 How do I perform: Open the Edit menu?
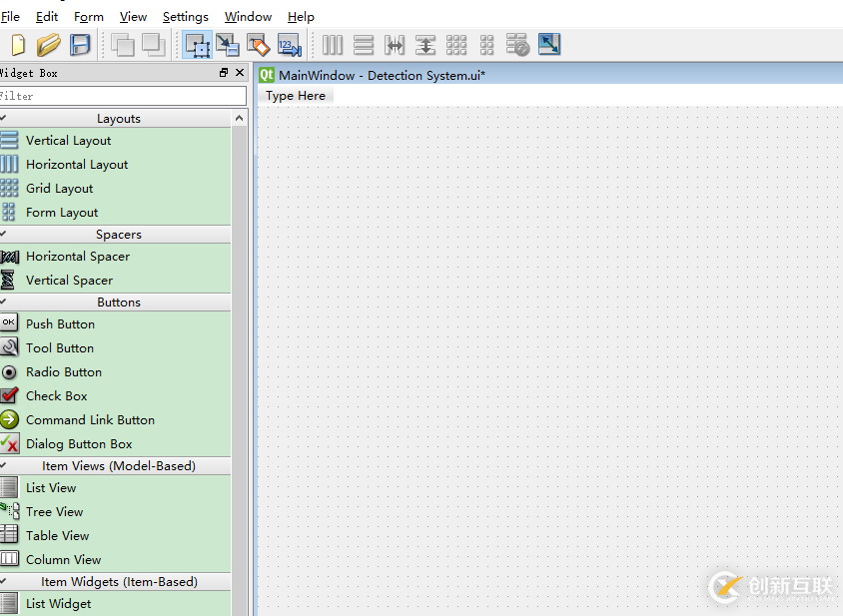pyautogui.click(x=47, y=17)
